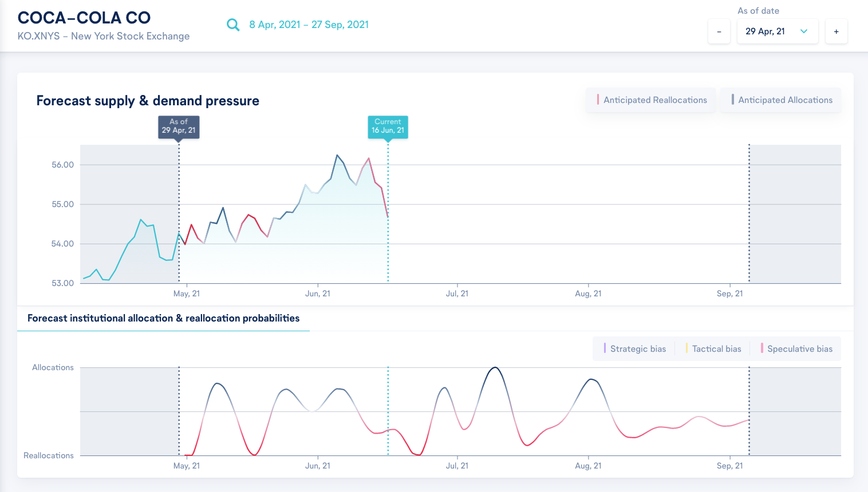This screenshot has height=492, width=868.
Task: Click Jul, 21 on the price chart axis
Action: 457,293
